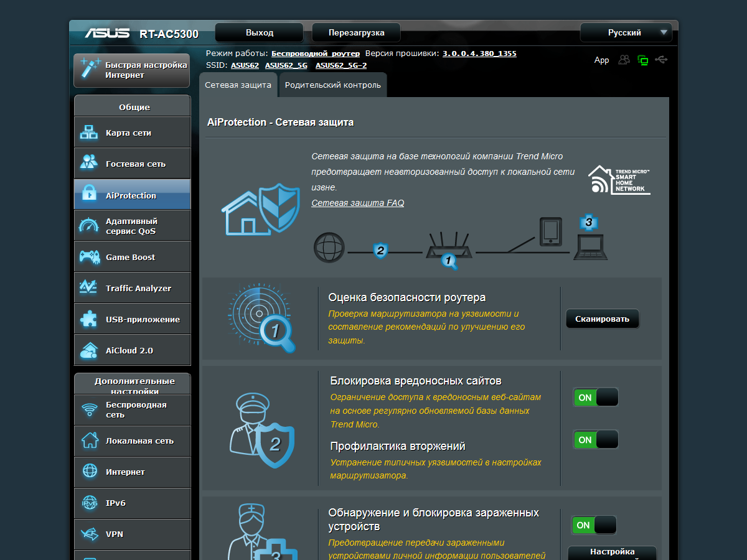Click the ASUS62_5G-2 SSID link
The width and height of the screenshot is (747, 560).
tap(341, 65)
